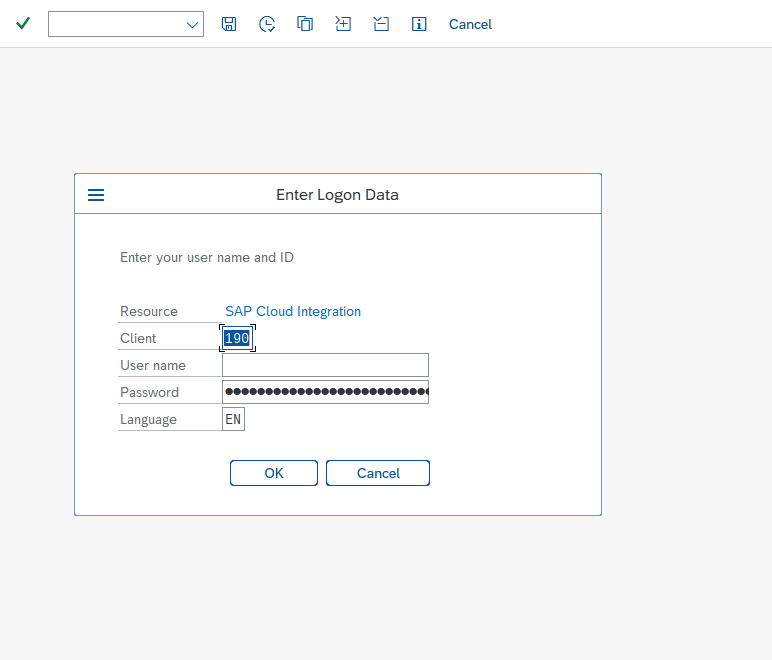Click the User name field label

153,365
